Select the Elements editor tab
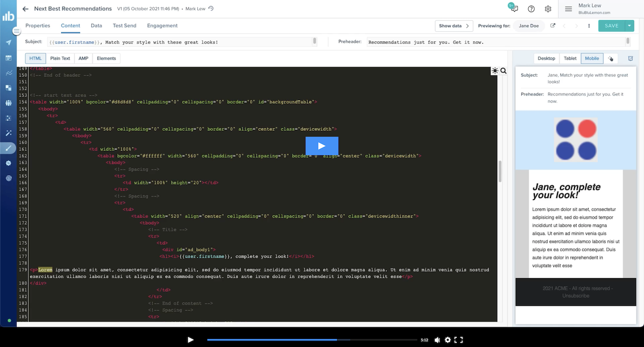 coord(107,58)
